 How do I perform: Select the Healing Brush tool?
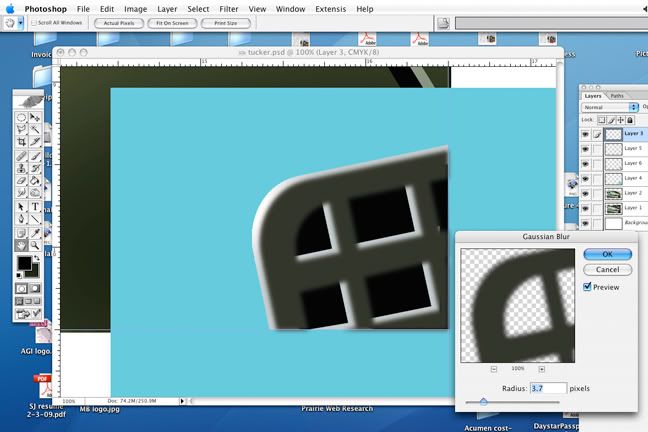click(x=21, y=156)
